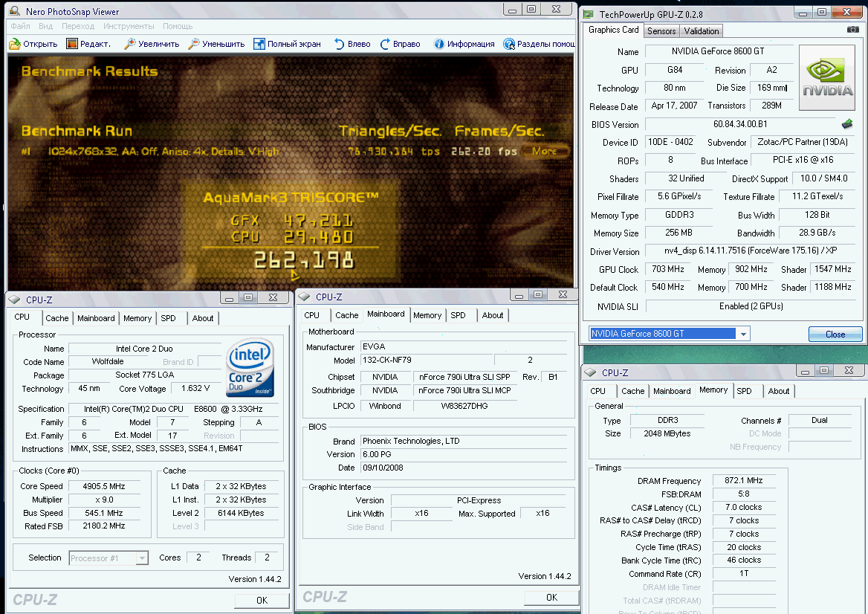Click the Core Voltage value 1.632 V

tap(195, 388)
